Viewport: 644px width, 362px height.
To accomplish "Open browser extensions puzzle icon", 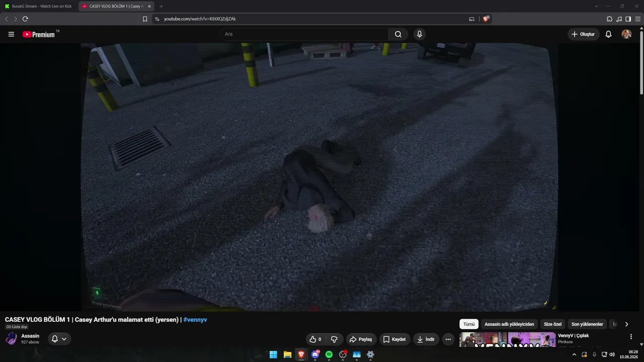I will pos(610,19).
